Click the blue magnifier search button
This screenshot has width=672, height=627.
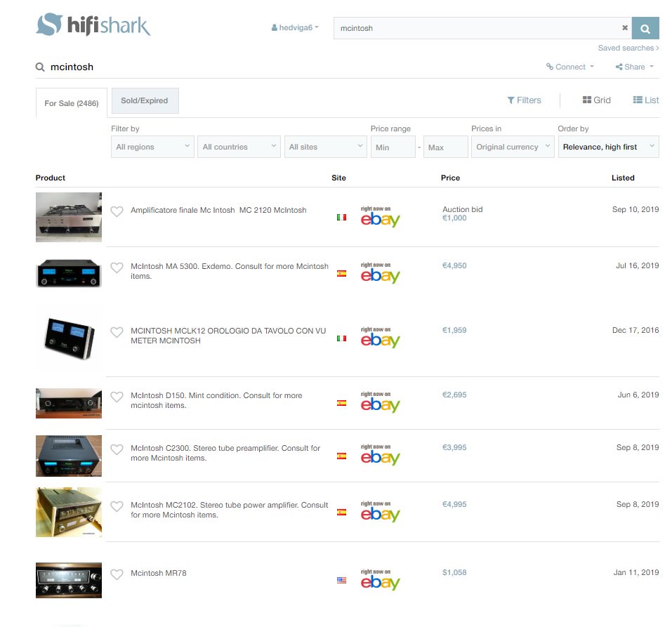click(645, 28)
